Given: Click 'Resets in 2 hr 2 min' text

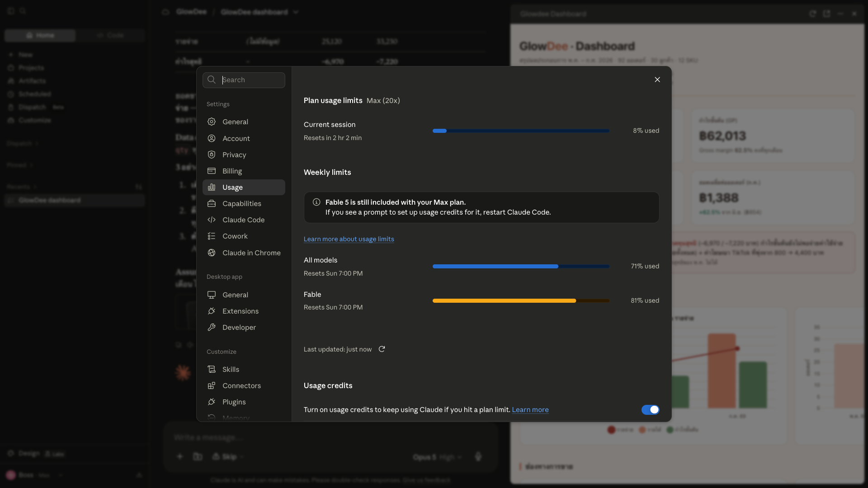Looking at the screenshot, I should coord(333,138).
